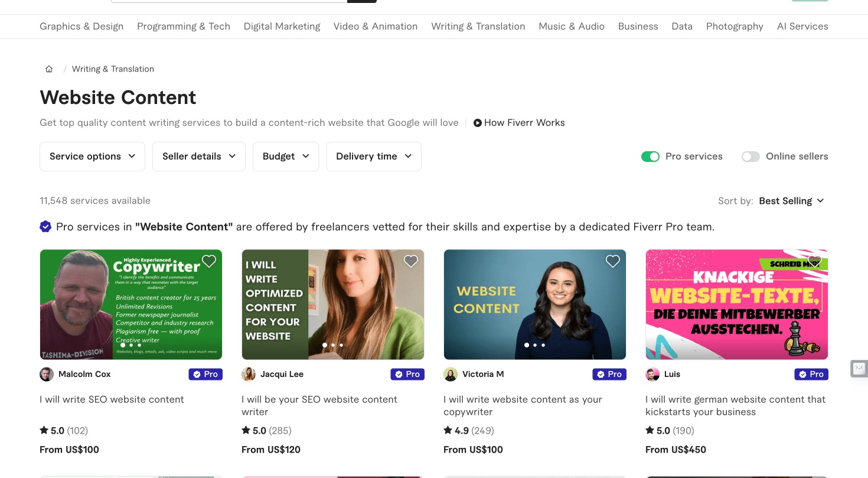
Task: Click Jacqui Lee optimized content thumbnail
Action: pyautogui.click(x=333, y=304)
